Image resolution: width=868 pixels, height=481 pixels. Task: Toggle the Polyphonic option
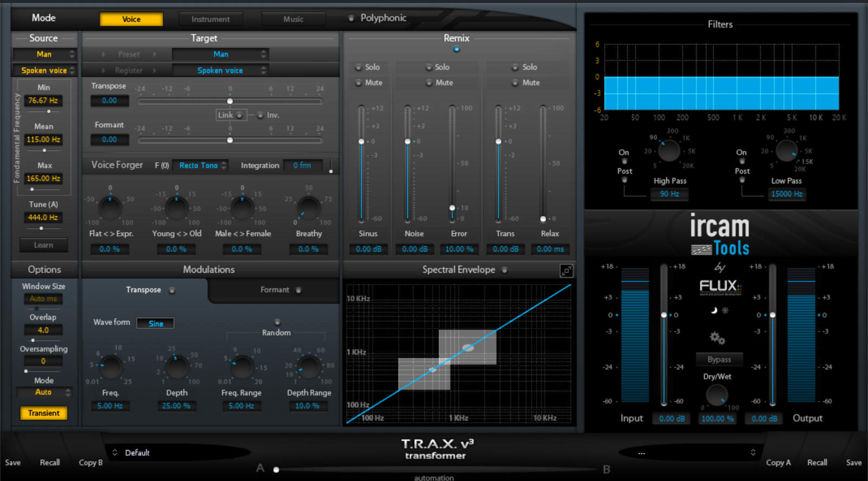coord(351,18)
